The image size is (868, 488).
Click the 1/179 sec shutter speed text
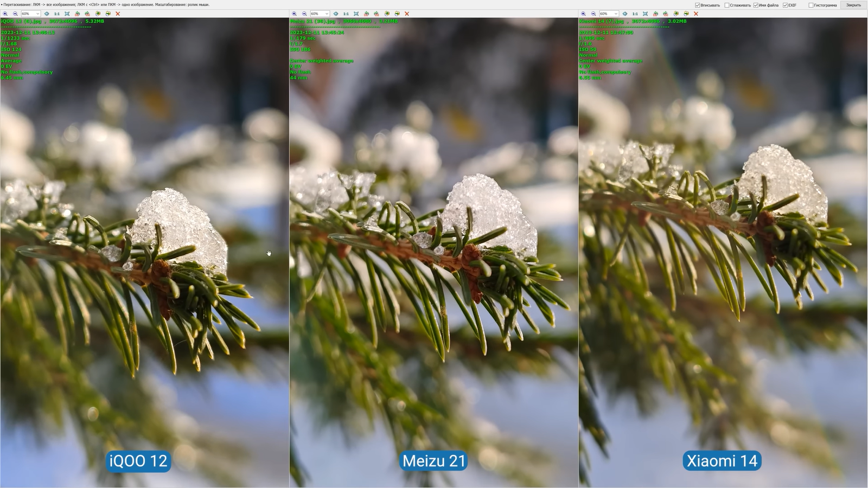(x=303, y=38)
